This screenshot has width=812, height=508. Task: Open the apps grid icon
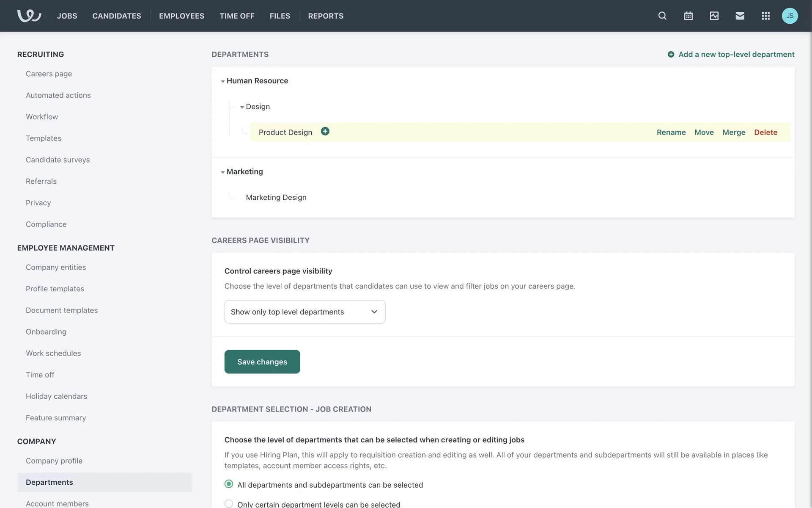click(x=765, y=16)
